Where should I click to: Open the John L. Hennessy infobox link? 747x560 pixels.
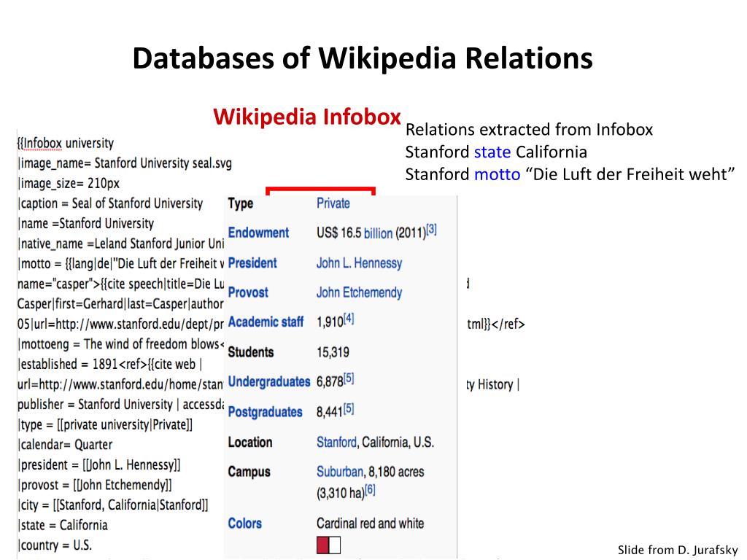point(359,262)
